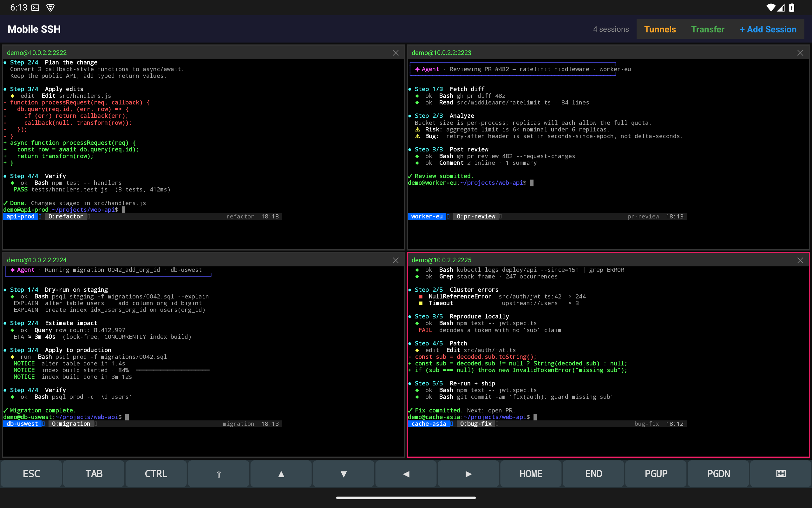
Task: Tap the up arrow key
Action: 281,474
